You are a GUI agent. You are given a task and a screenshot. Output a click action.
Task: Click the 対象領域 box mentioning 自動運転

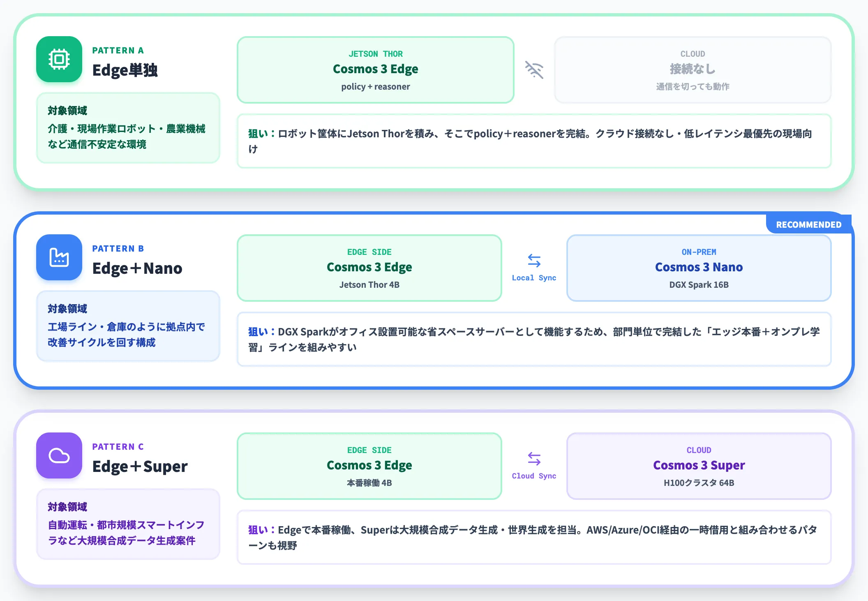(128, 524)
